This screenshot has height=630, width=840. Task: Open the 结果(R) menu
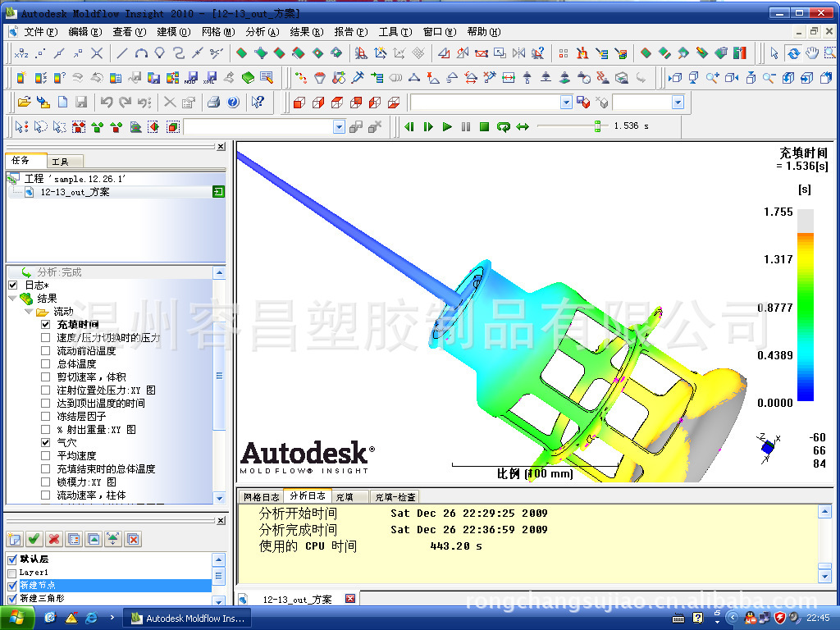point(307,32)
